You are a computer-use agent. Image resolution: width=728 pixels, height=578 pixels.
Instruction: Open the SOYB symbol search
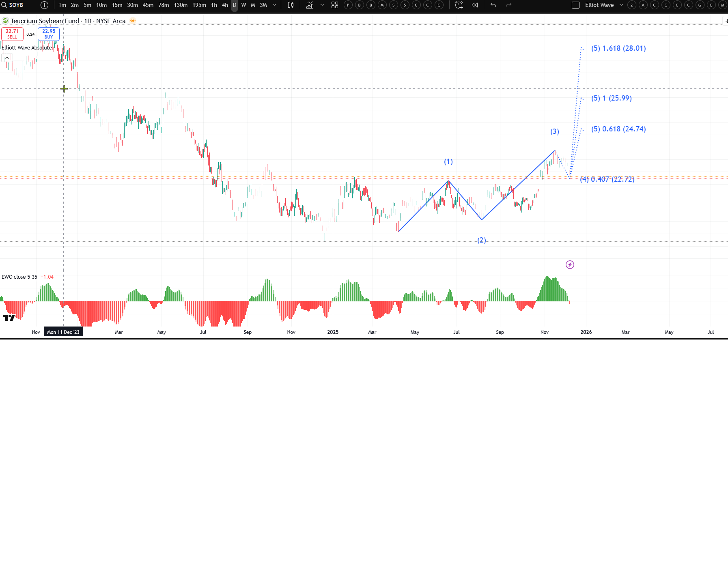(x=13, y=5)
